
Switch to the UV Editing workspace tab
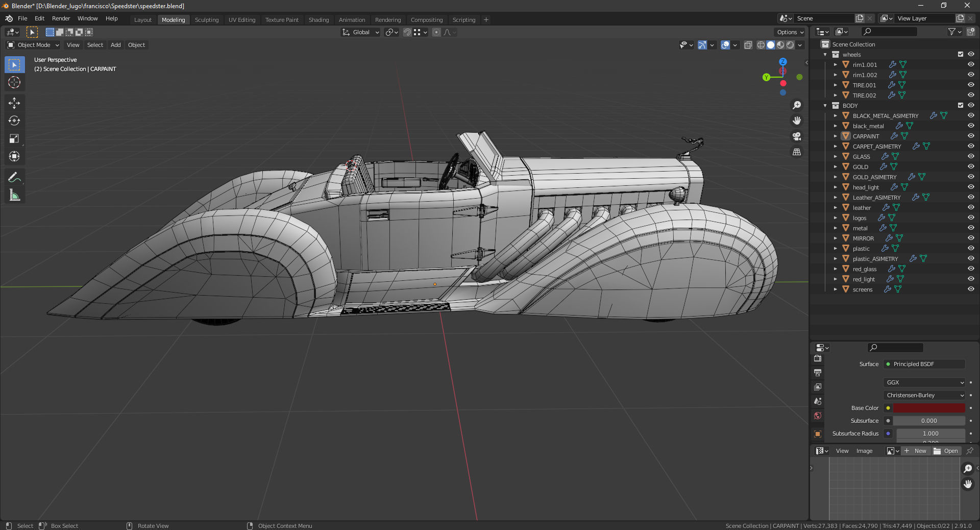pyautogui.click(x=242, y=20)
